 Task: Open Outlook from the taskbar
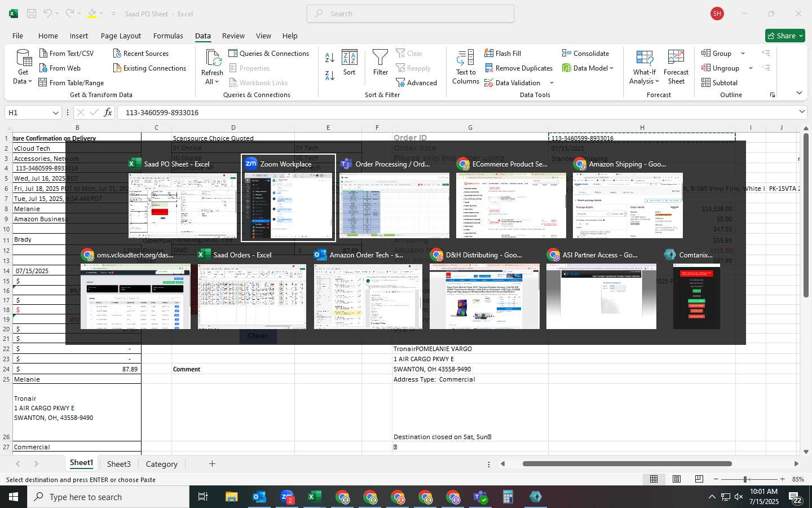pos(259,497)
